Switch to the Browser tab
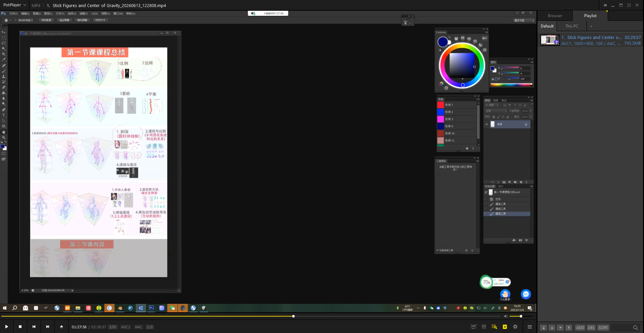 pos(555,16)
